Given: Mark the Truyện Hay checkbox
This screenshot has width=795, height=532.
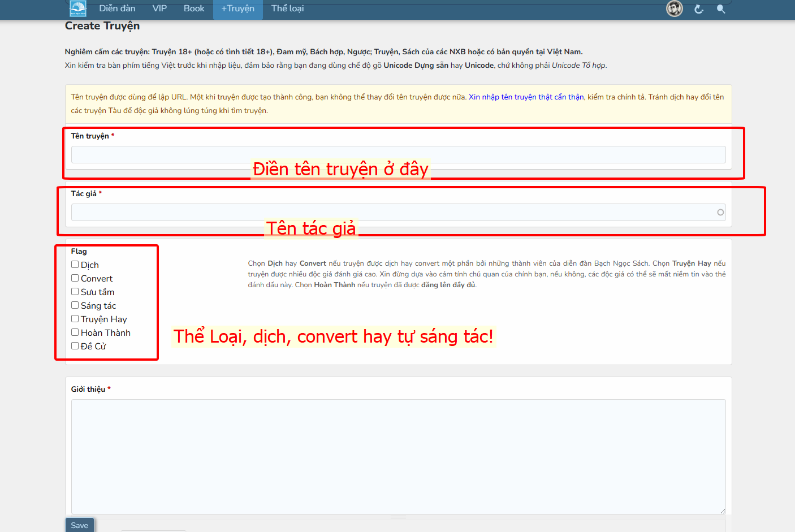Looking at the screenshot, I should click(75, 319).
